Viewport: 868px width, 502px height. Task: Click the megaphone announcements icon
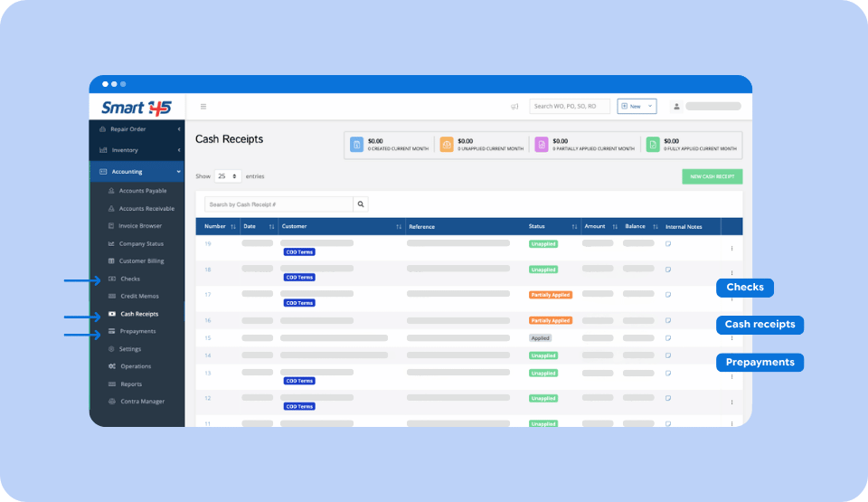514,107
